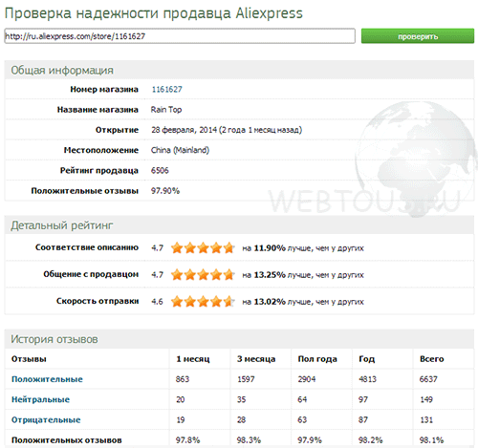This screenshot has width=478, height=448.
Task: Open the Положительные reviews link
Action: tap(47, 379)
